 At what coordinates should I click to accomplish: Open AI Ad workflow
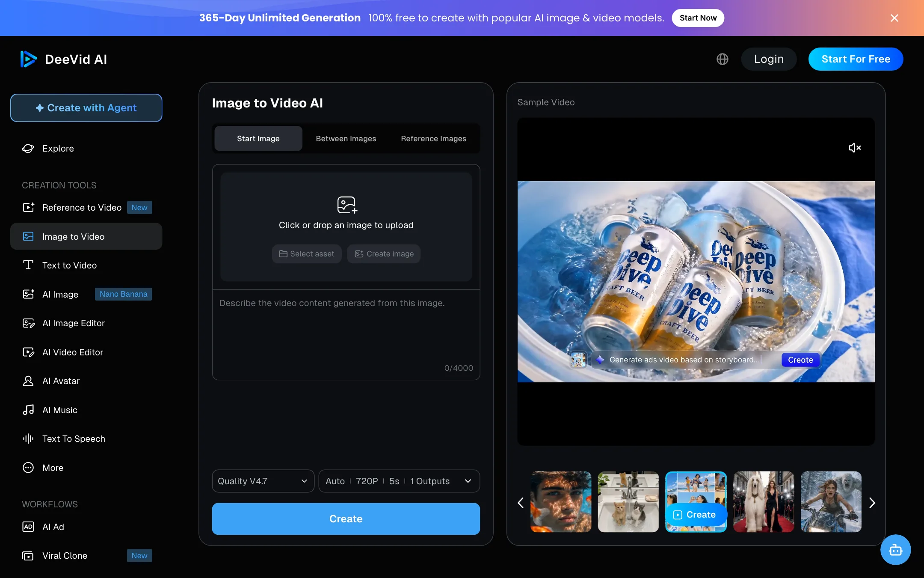(86, 527)
